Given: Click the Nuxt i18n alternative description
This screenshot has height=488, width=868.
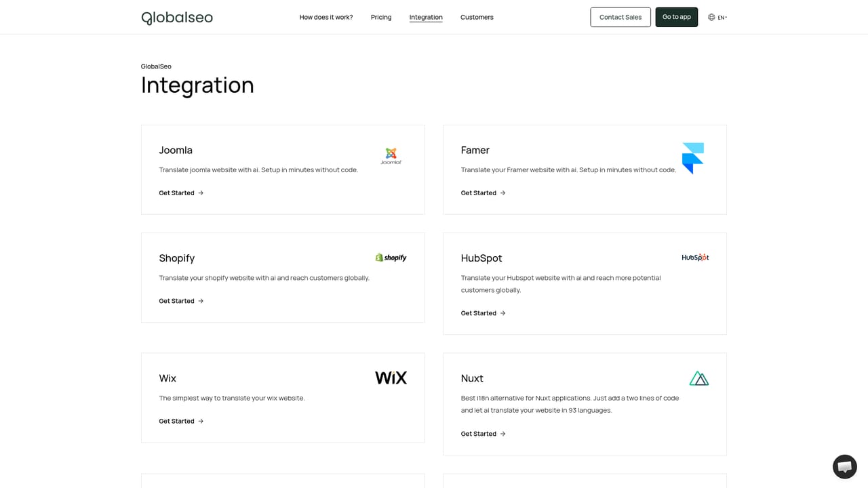Looking at the screenshot, I should 570,405.
